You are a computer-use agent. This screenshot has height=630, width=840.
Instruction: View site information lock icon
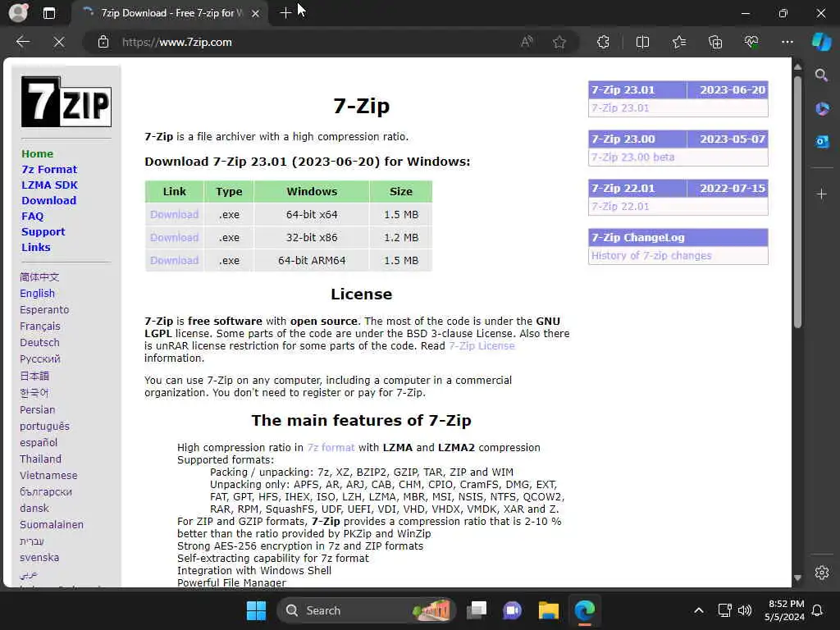click(103, 42)
